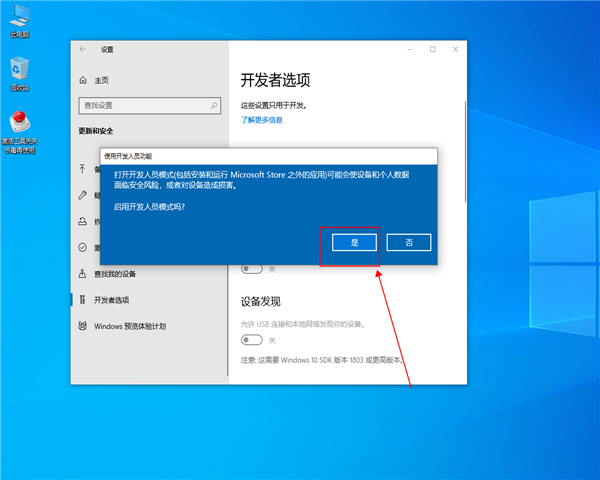Open the 此电脑 desktop icon
The height and width of the screenshot is (480, 600).
[19, 18]
